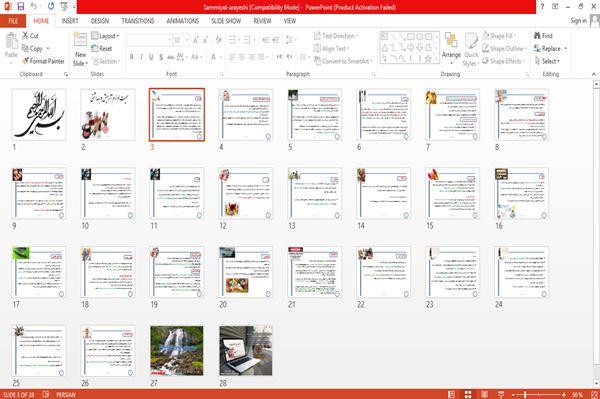Click the Quick Styles button

pyautogui.click(x=471, y=49)
